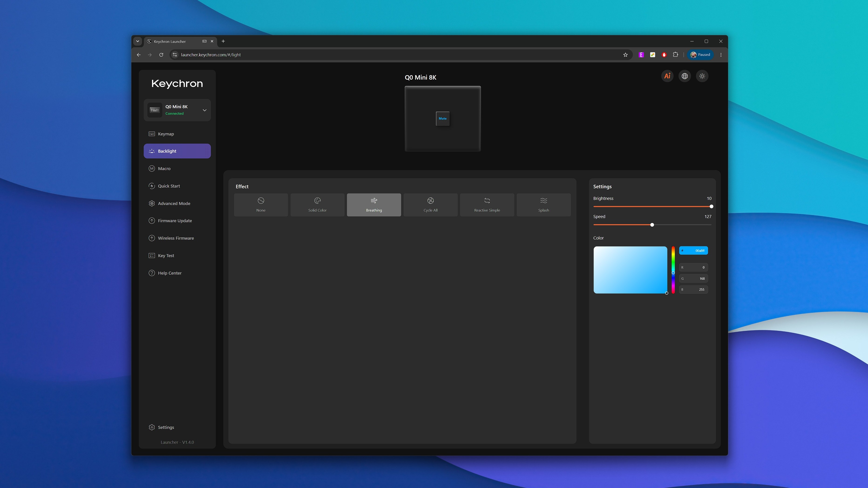Open Firmware Update page
Screen dimensions: 868x488
tap(177, 221)
